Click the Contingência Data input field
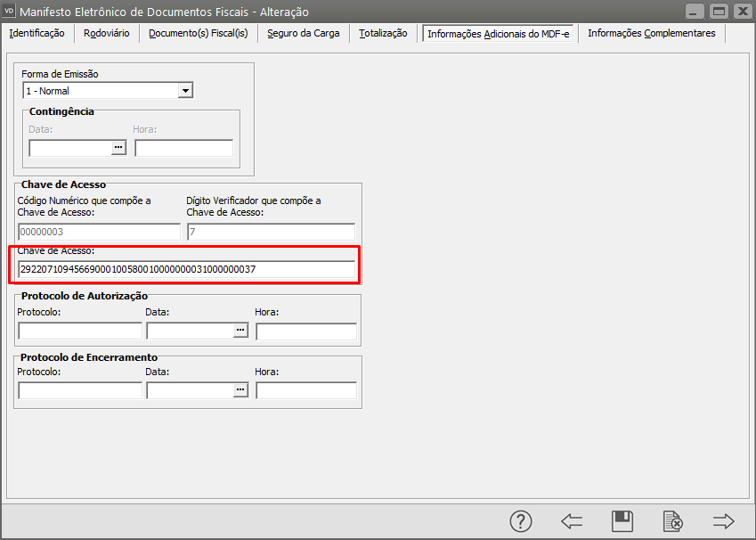Screen dimensions: 756x540 coord(70,148)
